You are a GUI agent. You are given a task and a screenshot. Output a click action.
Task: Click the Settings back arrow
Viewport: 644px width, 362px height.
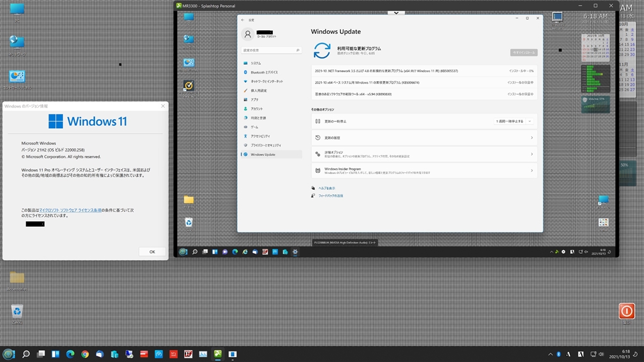243,19
